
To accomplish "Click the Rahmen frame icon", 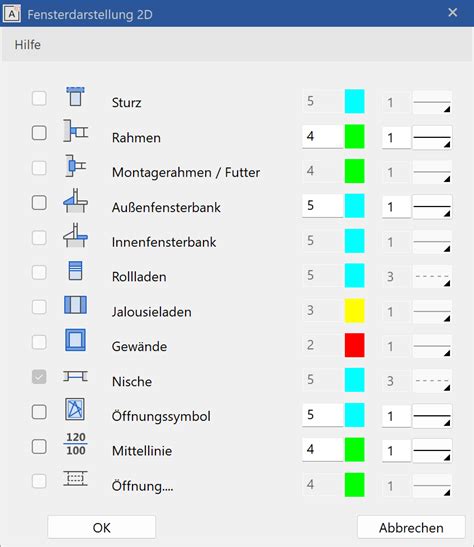I will point(75,131).
